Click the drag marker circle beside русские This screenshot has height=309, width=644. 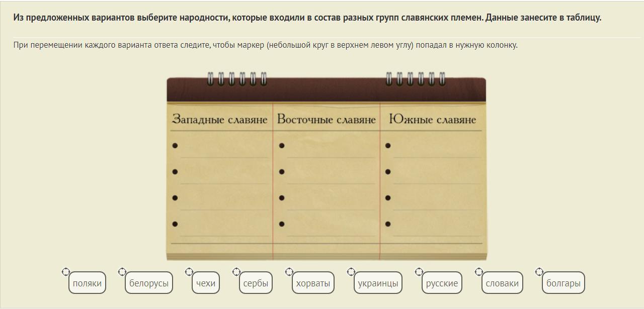pyautogui.click(x=419, y=272)
